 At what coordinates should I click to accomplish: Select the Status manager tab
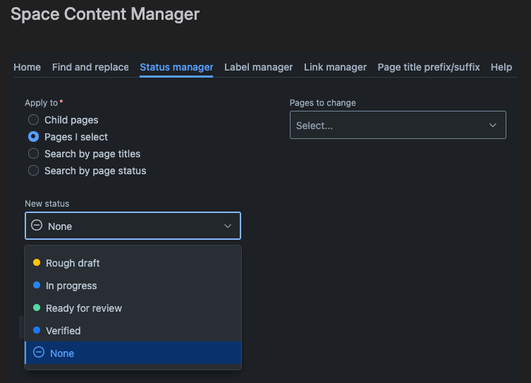(x=176, y=67)
